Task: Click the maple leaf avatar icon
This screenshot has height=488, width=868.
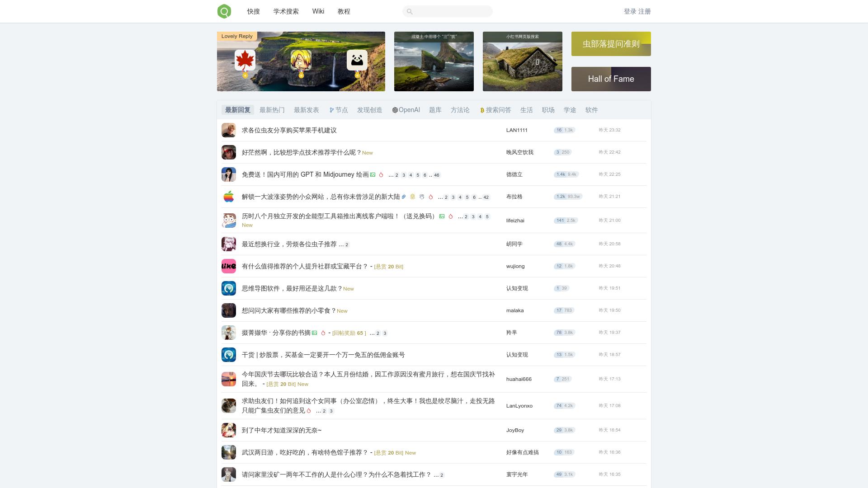Action: [x=245, y=60]
